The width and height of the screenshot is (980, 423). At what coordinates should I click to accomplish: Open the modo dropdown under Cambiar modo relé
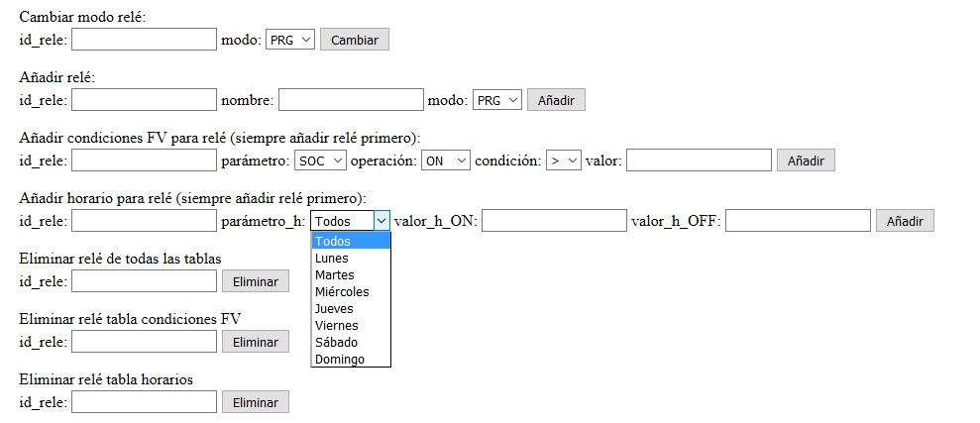[290, 40]
